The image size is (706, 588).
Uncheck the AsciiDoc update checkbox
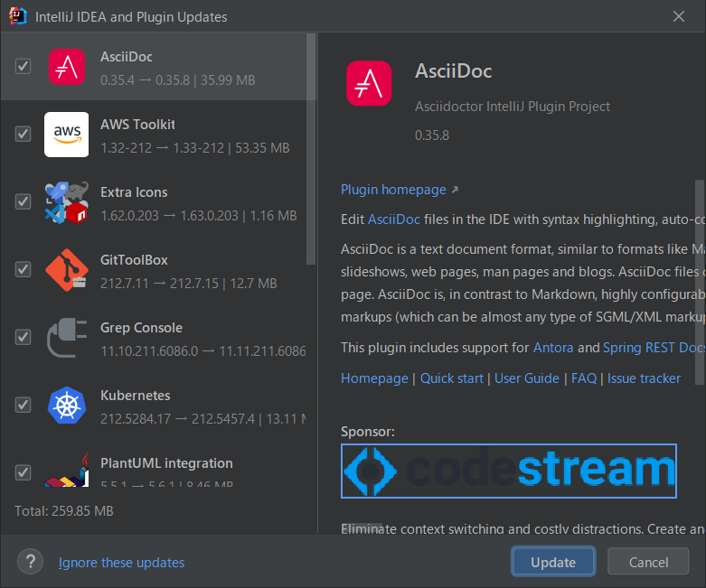pyautogui.click(x=23, y=66)
